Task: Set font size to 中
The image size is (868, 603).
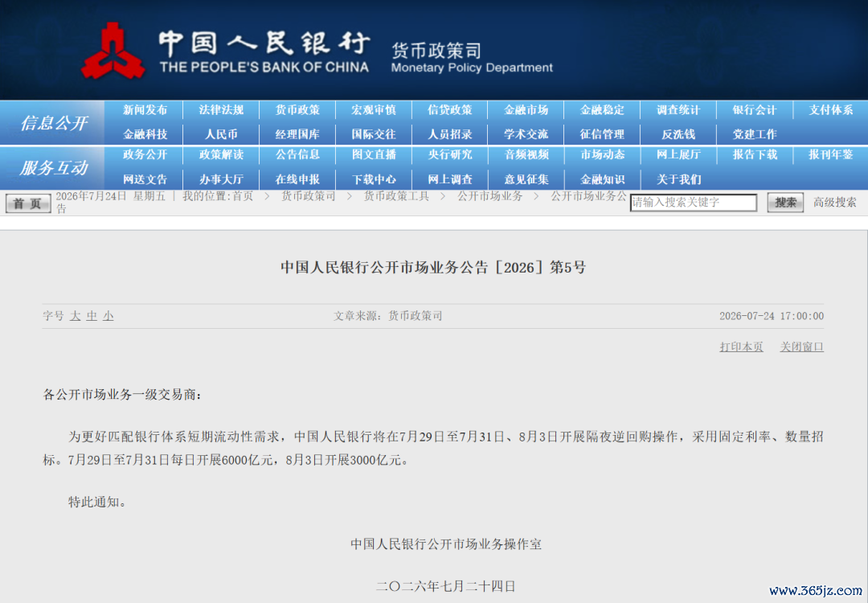Action: coord(92,316)
